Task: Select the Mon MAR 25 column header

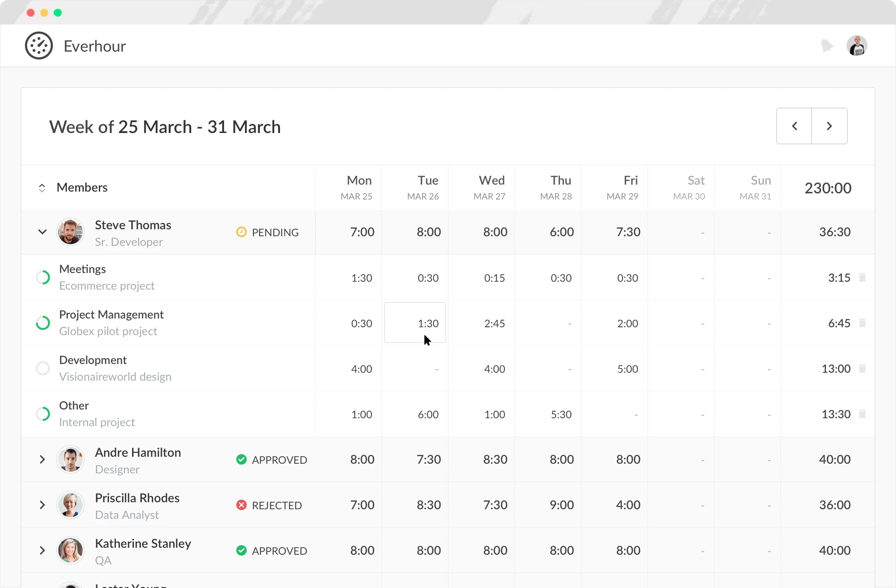Action: coord(359,187)
